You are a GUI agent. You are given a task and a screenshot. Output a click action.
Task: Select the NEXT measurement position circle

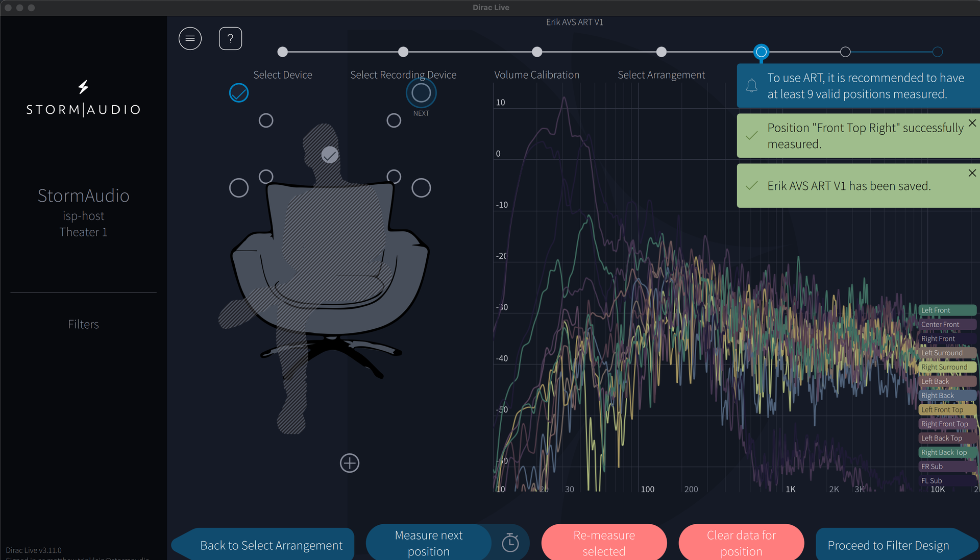click(x=421, y=93)
